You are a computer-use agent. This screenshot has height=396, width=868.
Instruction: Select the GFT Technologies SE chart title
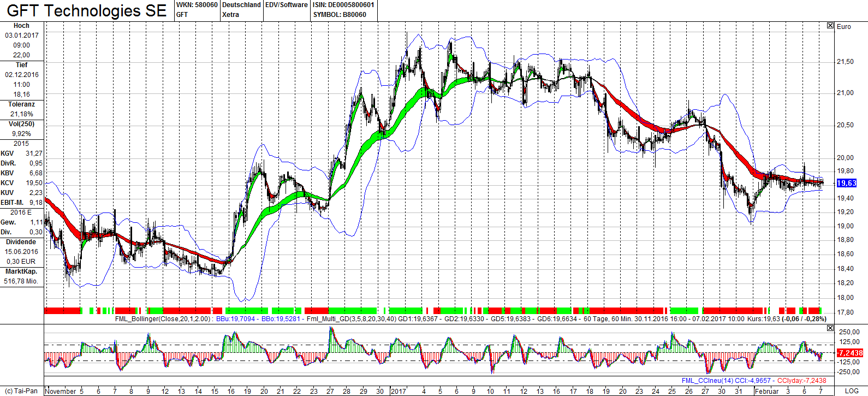click(x=87, y=11)
